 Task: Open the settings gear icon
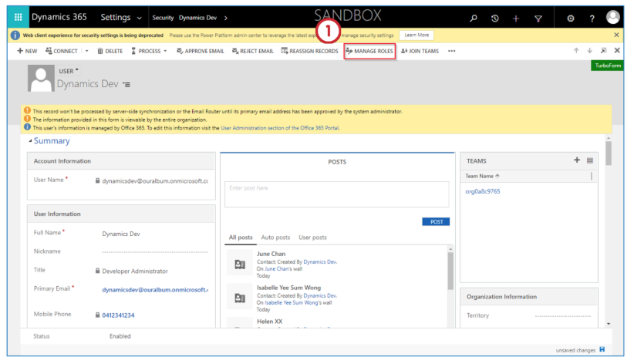point(571,19)
